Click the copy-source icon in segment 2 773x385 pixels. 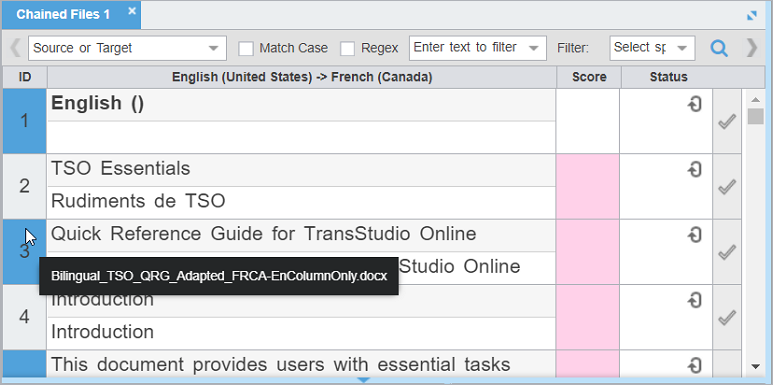coord(694,170)
